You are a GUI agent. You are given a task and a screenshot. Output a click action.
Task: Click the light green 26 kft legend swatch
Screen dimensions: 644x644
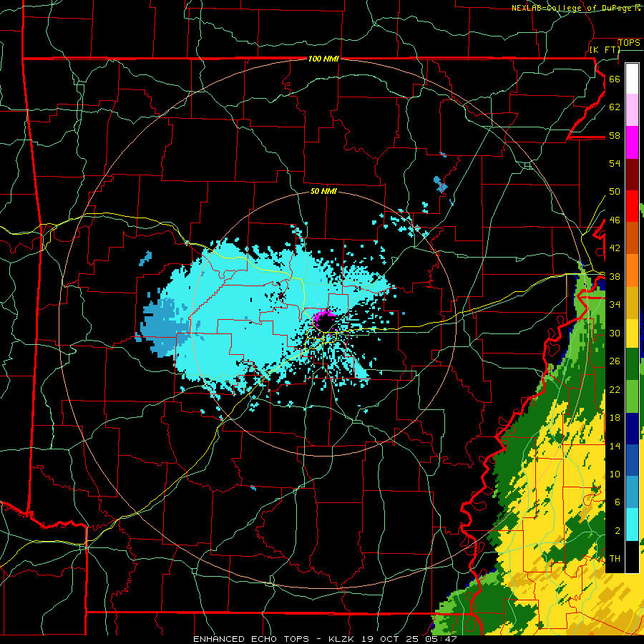[x=632, y=396]
